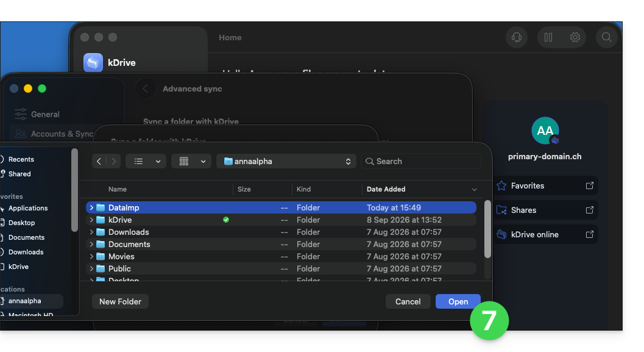Open the settings gear icon

click(575, 37)
